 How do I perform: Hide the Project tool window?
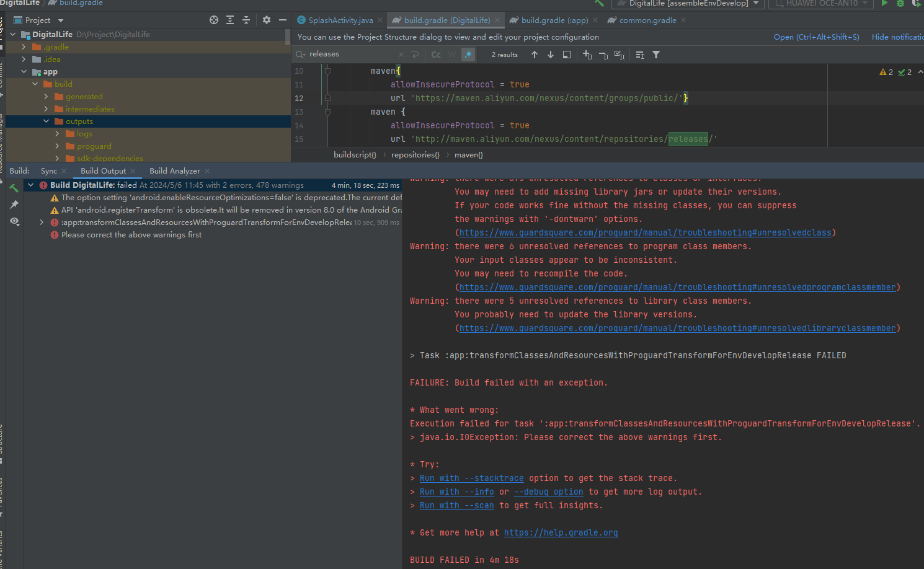[x=283, y=20]
